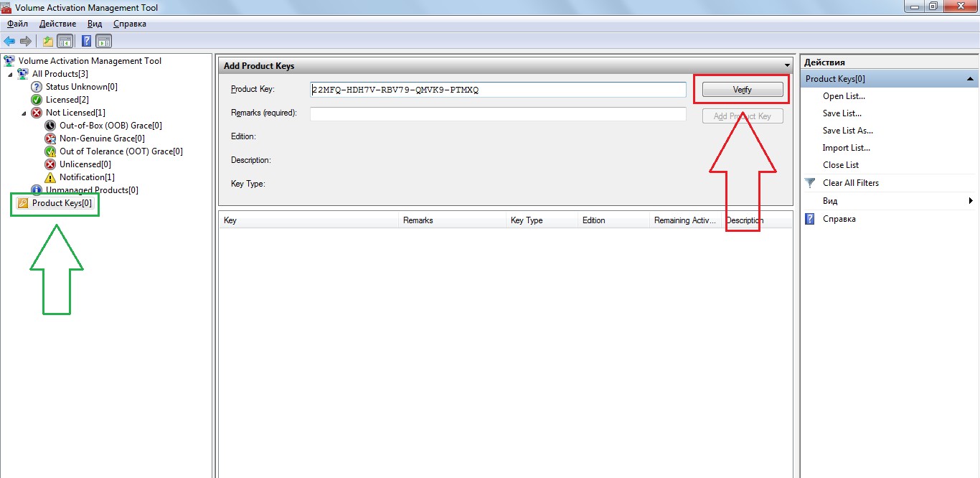Choose Close List action
Image resolution: width=980 pixels, height=478 pixels.
coord(841,165)
